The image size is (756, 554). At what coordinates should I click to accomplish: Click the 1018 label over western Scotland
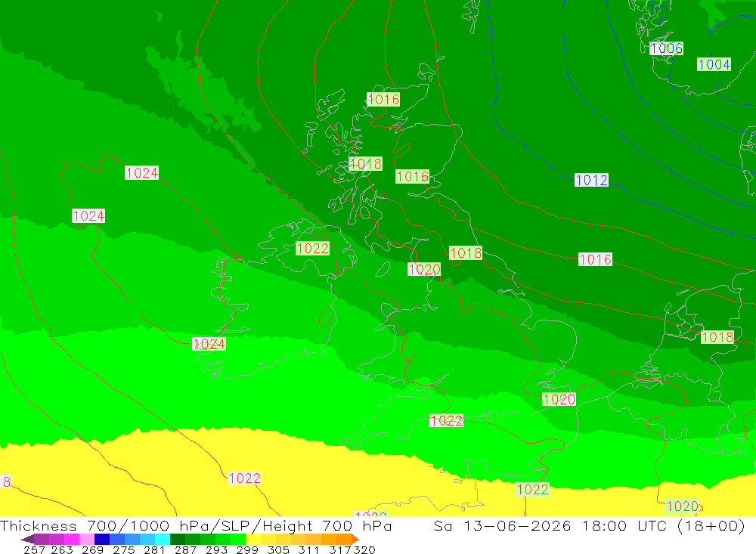tap(365, 164)
